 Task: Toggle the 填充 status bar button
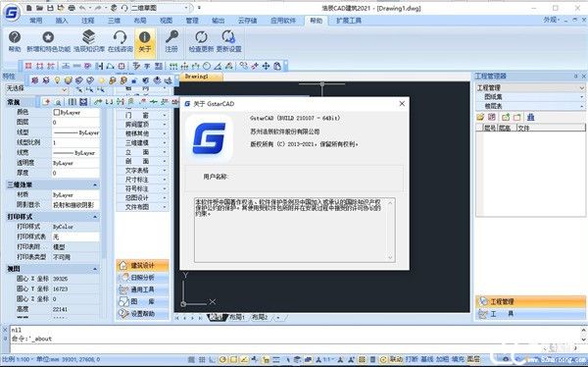coord(458,359)
